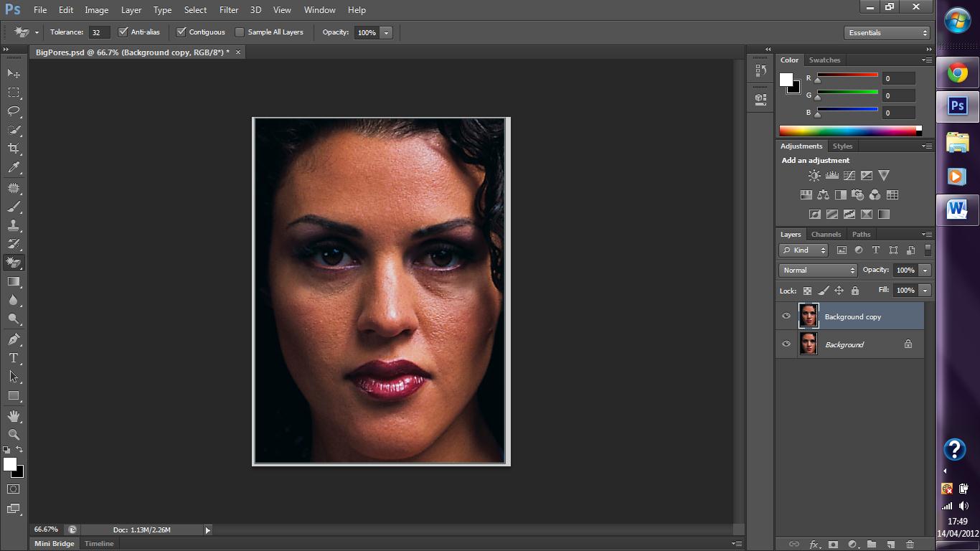Enable Sample All Layers checkbox
Screen dimensions: 980x551
[240, 32]
